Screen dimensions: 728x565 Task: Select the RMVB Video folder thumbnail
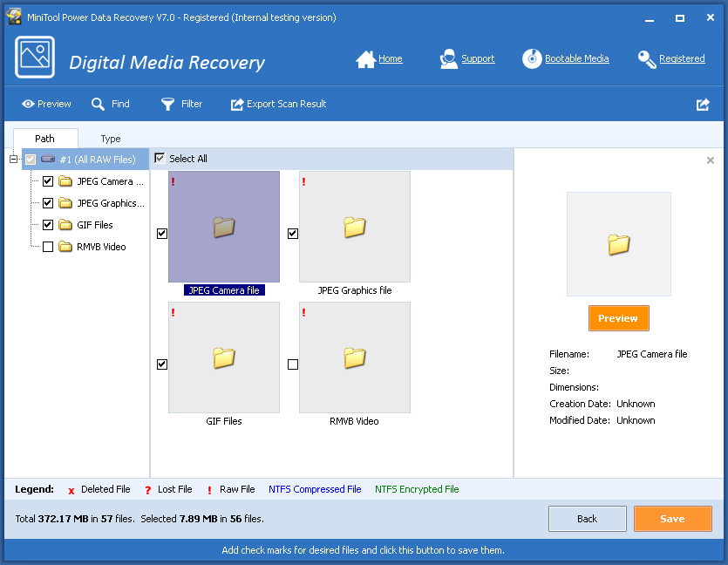click(x=355, y=357)
